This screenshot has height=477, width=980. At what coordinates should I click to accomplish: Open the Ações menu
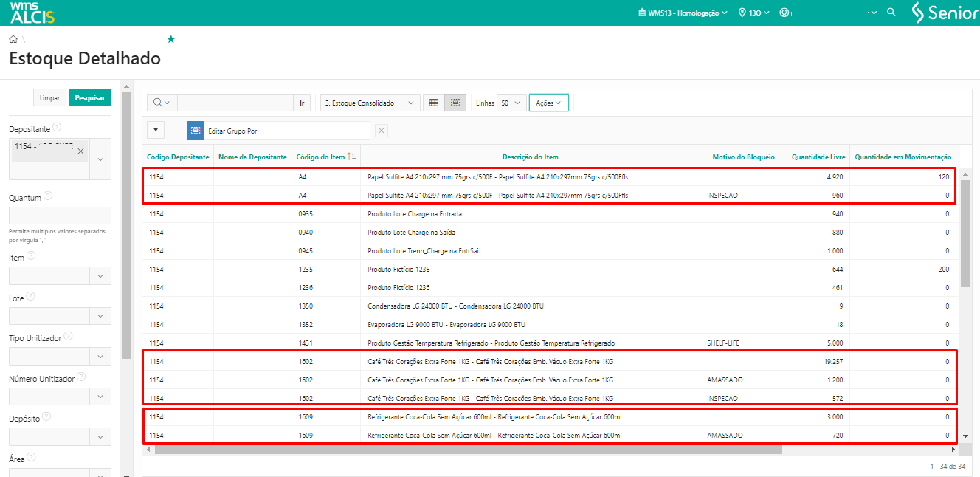coord(548,103)
